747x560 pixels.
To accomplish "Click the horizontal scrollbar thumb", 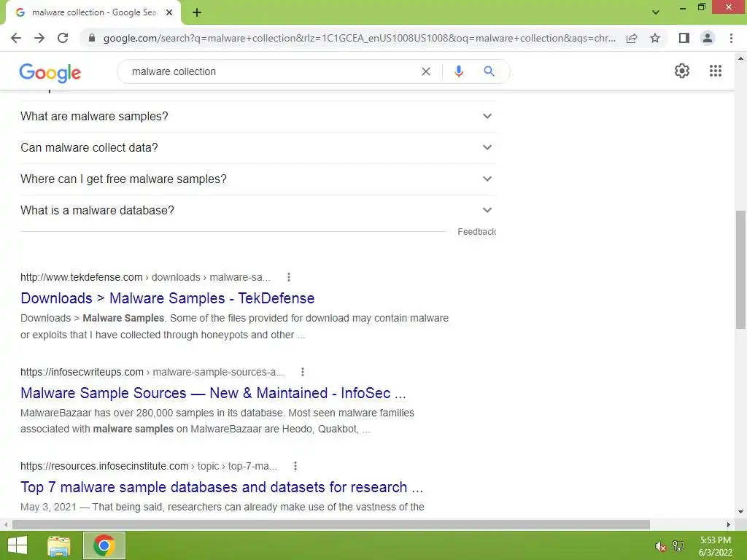I will click(331, 524).
